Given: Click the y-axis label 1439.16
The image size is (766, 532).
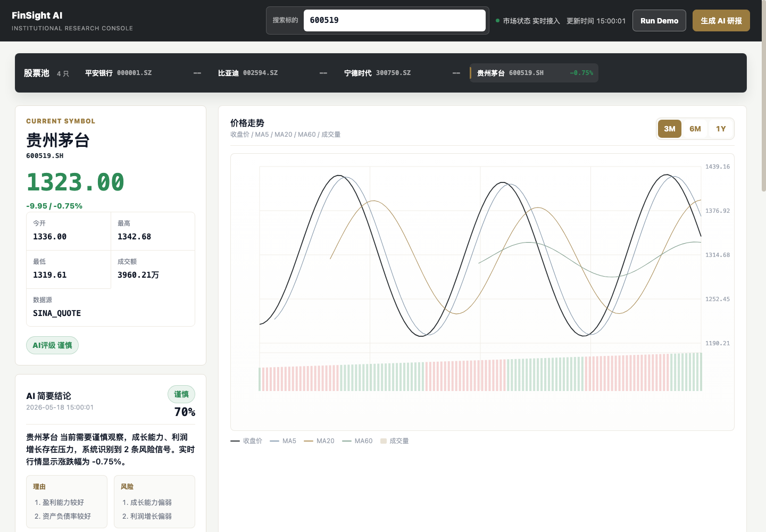Looking at the screenshot, I should coord(718,167).
